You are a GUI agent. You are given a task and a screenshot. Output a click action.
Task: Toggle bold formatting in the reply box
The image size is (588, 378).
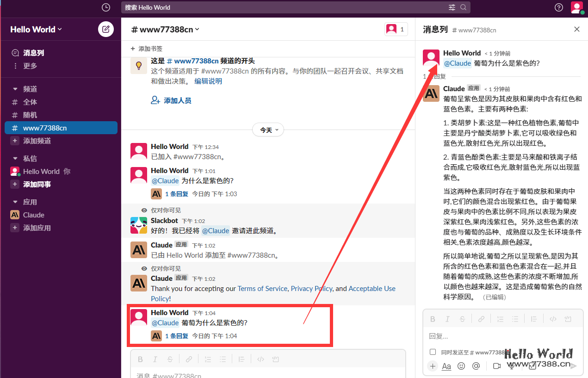(x=432, y=319)
